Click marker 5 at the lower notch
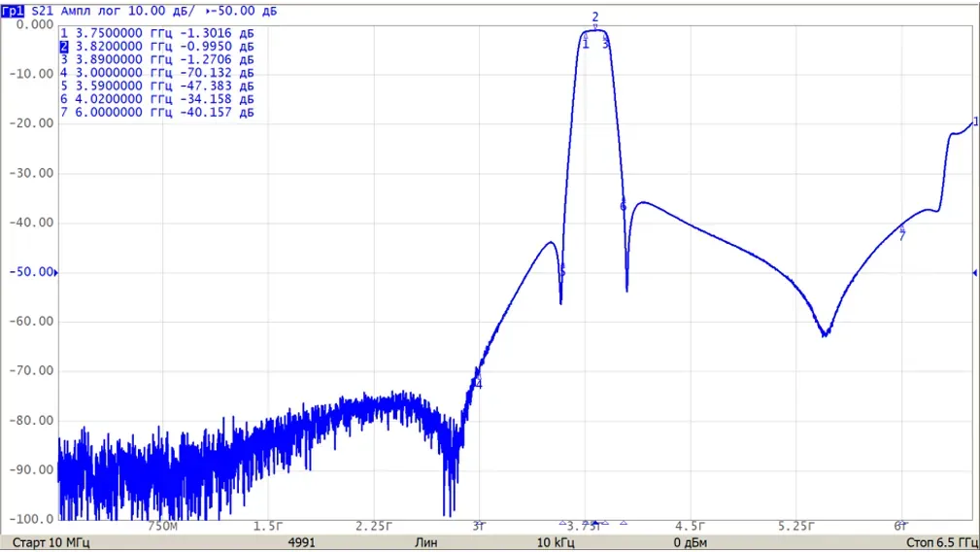The height and width of the screenshot is (552, 980). click(x=562, y=272)
